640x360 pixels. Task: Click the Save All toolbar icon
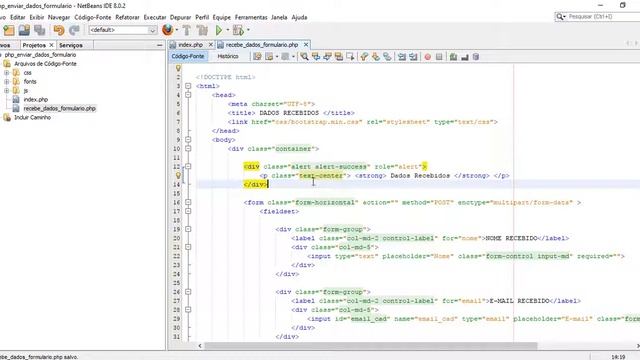(40, 30)
